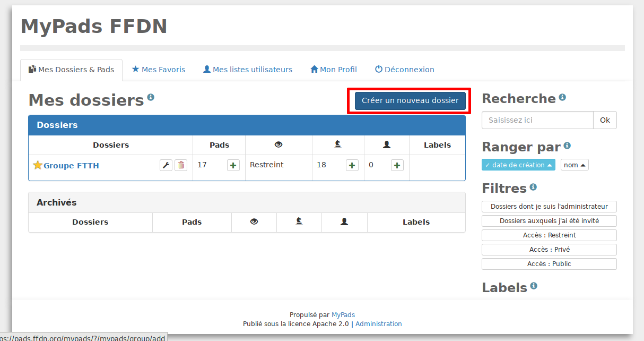Click the info icon beside Filtres heading
The height and width of the screenshot is (341, 644).
tap(533, 187)
